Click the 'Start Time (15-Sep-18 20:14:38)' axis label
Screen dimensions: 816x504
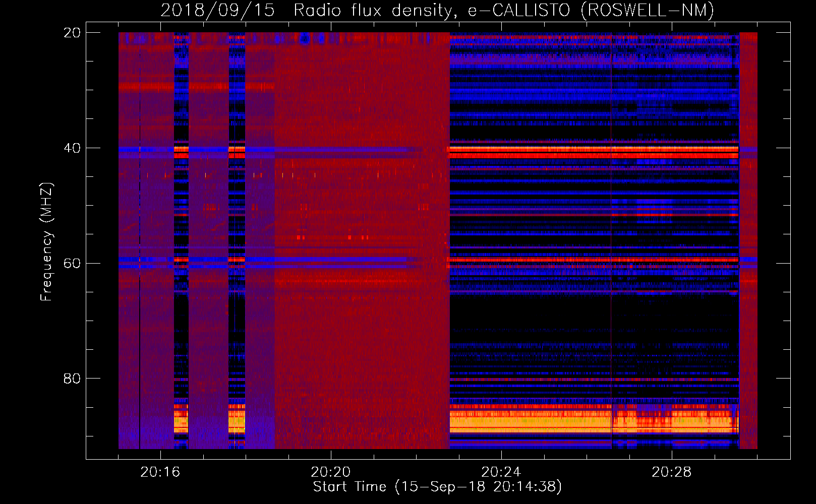(437, 487)
